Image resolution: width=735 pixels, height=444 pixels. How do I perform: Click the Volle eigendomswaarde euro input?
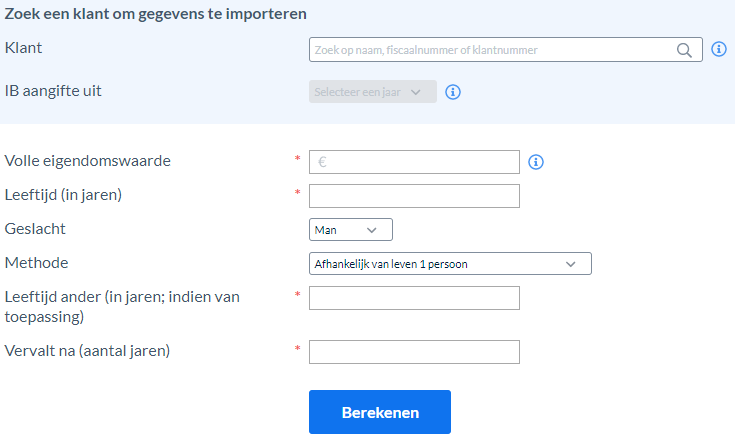[x=414, y=162]
